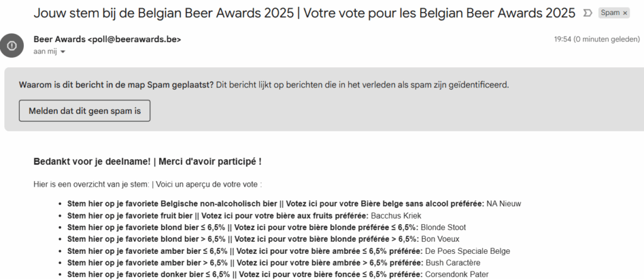This screenshot has height=279, width=644.
Task: Click the 'Hier is een overzicht' intro line
Action: (x=147, y=184)
